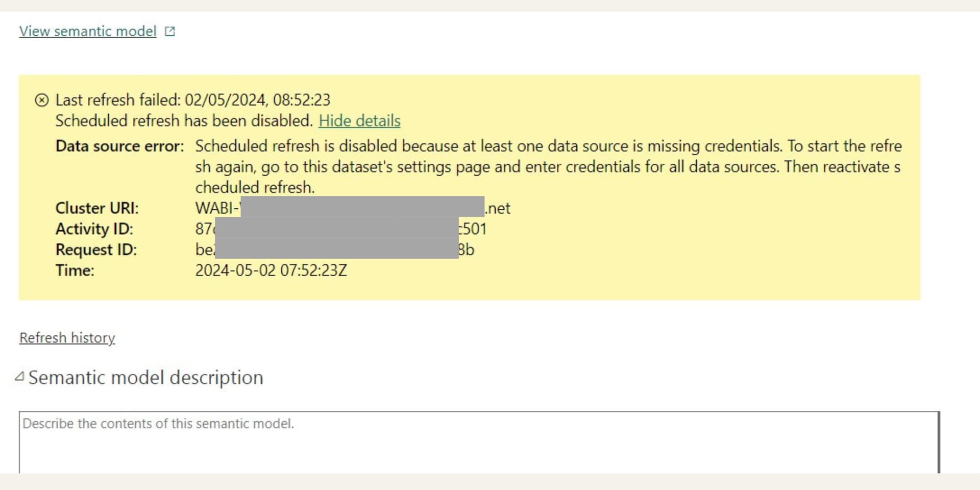
Task: Open the View semantic model link
Action: (87, 31)
